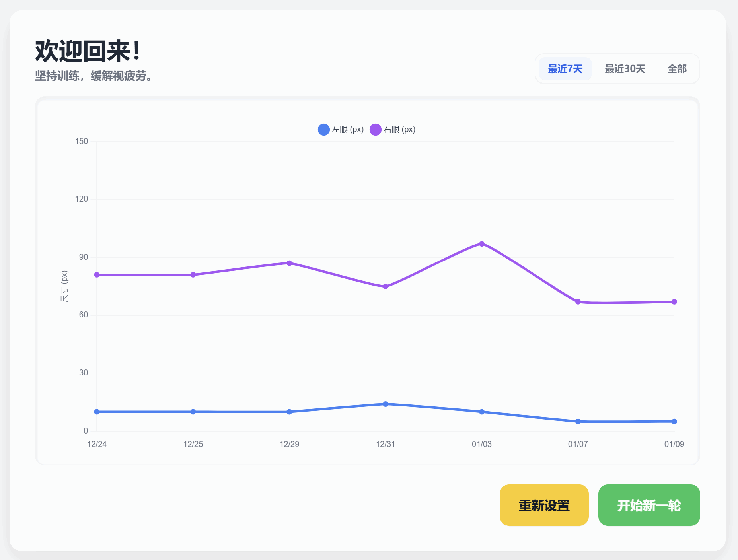The height and width of the screenshot is (560, 738).
Task: Click the purple circle icon in the legend
Action: [x=375, y=129]
